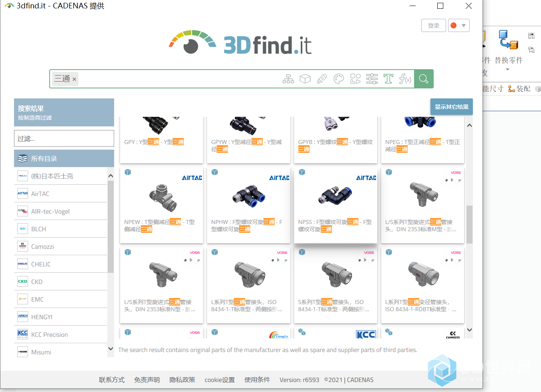
Task: Open 使用条件 terms link
Action: tap(257, 380)
